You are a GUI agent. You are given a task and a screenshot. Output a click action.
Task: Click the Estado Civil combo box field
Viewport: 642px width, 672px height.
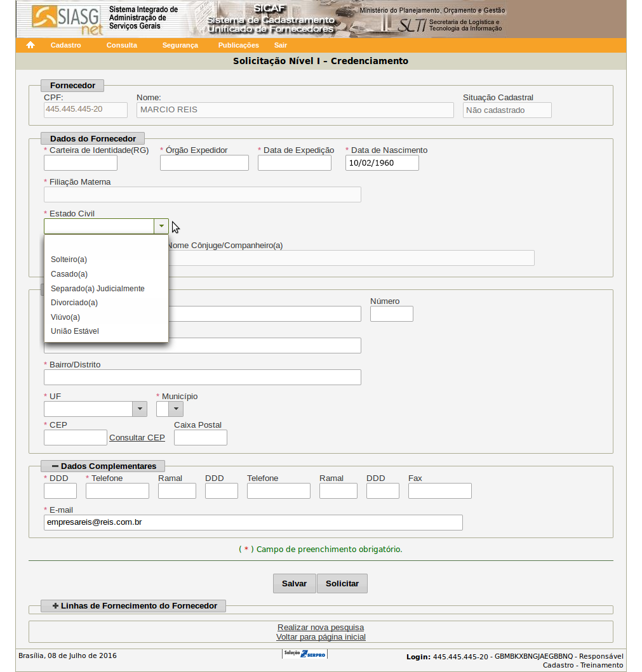click(x=99, y=226)
